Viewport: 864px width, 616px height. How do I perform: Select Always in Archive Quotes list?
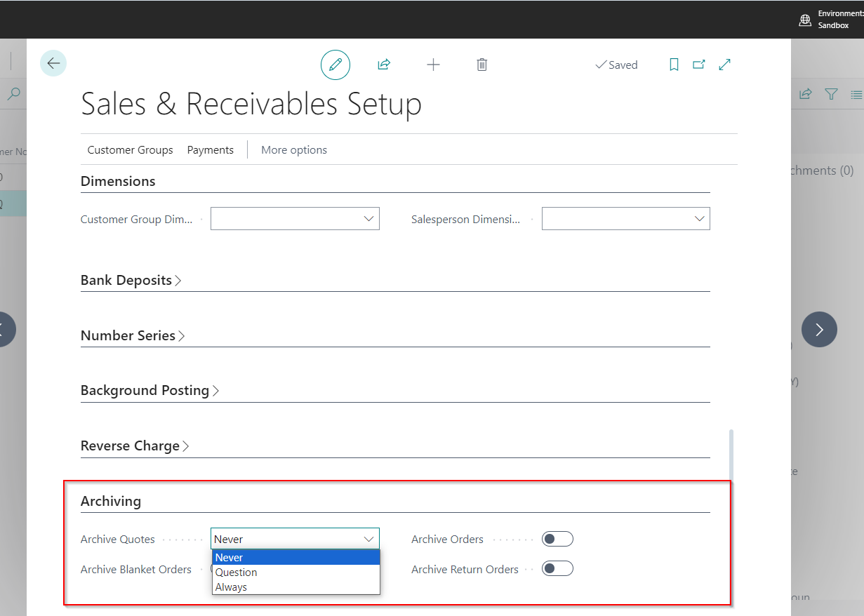(x=232, y=587)
